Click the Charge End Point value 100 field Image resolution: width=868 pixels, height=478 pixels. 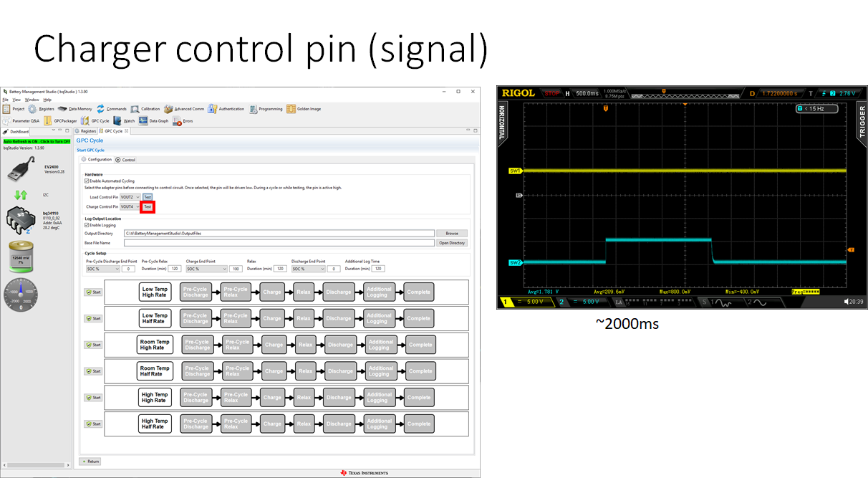[x=236, y=269]
